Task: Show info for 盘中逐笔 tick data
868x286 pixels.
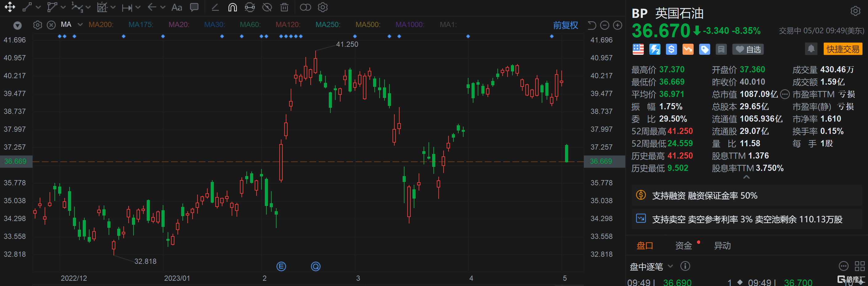Action: (x=685, y=266)
